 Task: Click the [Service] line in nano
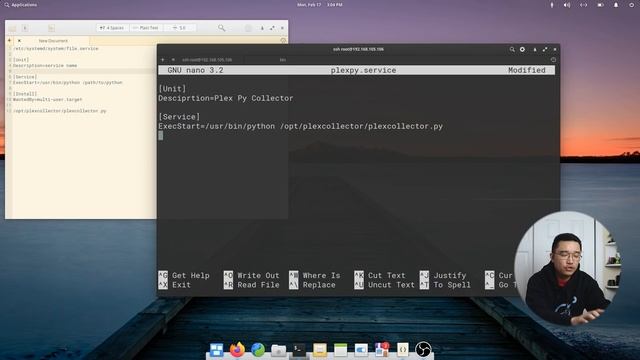(x=179, y=117)
